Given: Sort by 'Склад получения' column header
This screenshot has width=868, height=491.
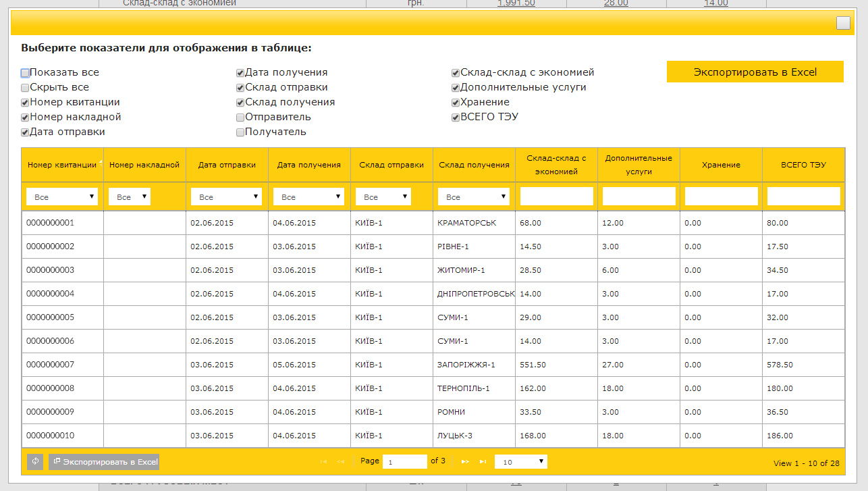Looking at the screenshot, I should click(474, 165).
